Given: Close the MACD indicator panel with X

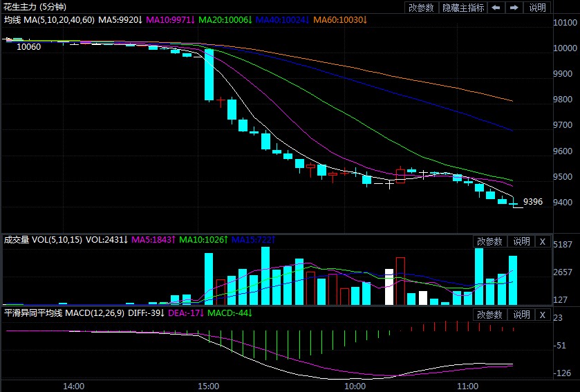Looking at the screenshot, I should 542,315.
